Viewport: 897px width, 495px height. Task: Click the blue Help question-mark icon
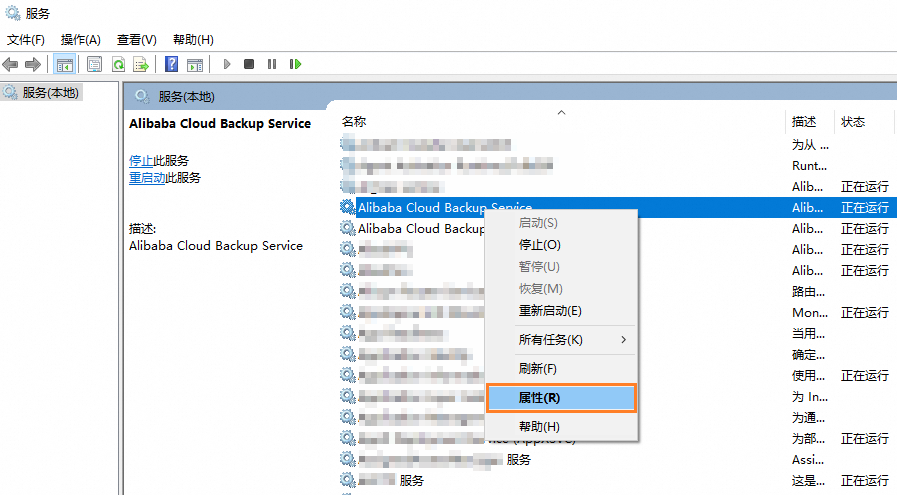point(171,64)
